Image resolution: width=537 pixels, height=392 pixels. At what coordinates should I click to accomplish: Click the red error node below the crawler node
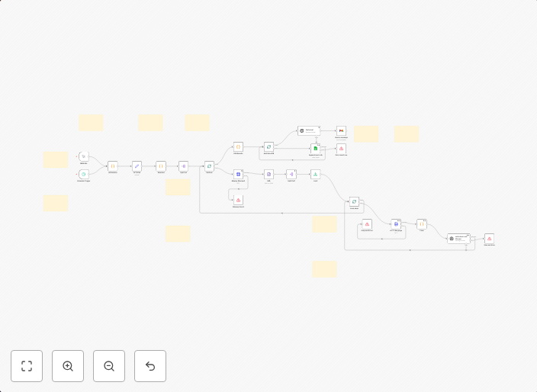point(238,200)
